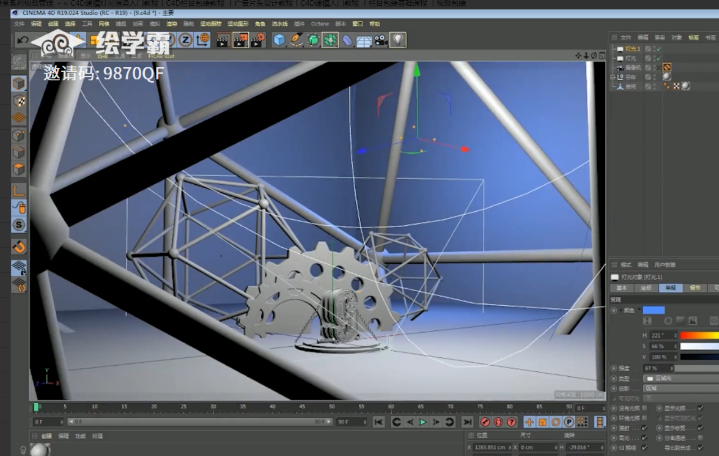Click the blue light color swatch
The height and width of the screenshot is (456, 719).
653,311
